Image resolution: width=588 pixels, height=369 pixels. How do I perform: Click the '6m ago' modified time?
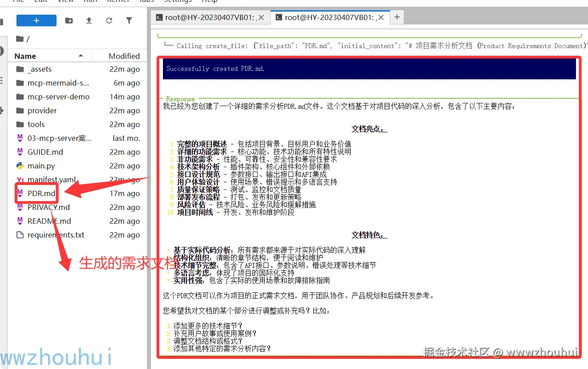tap(127, 83)
